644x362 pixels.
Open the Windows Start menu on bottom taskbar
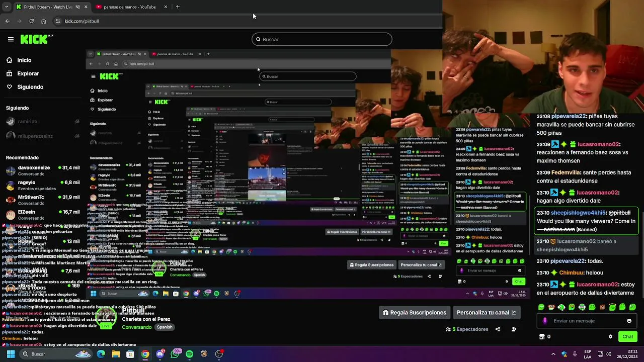(11, 354)
